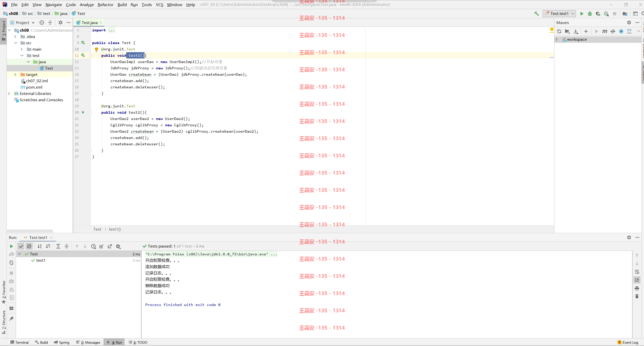The height and width of the screenshot is (346, 644).
Task: Toggle soft-wrap in console output
Action: 637,272
